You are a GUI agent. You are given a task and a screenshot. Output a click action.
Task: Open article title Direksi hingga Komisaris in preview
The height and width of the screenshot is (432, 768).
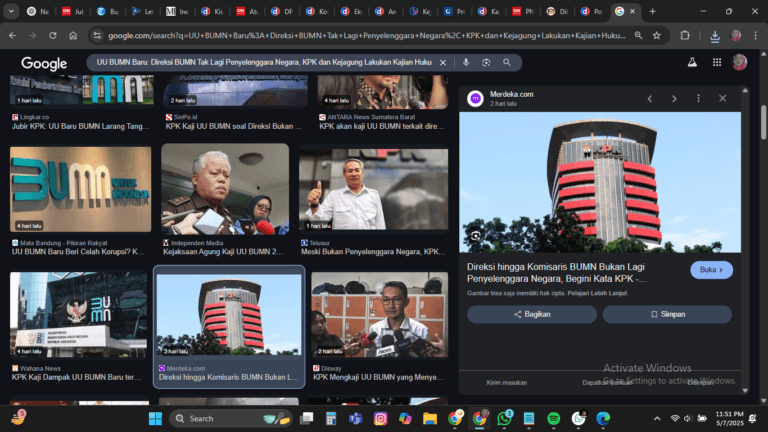(x=556, y=273)
